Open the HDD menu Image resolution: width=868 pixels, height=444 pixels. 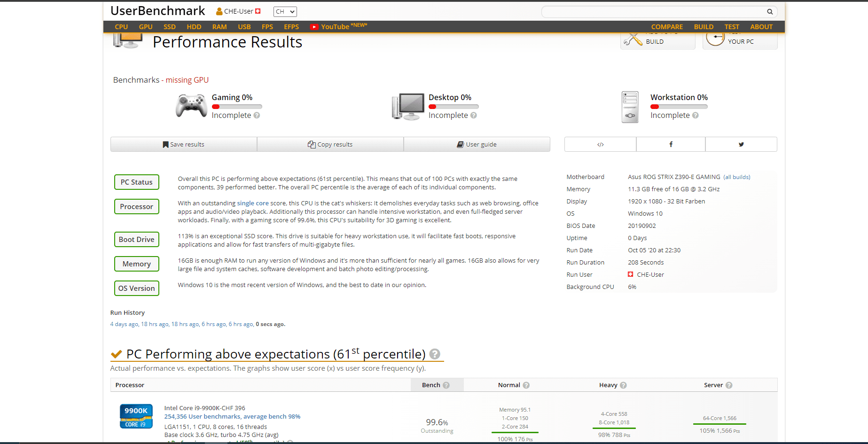[x=194, y=27]
